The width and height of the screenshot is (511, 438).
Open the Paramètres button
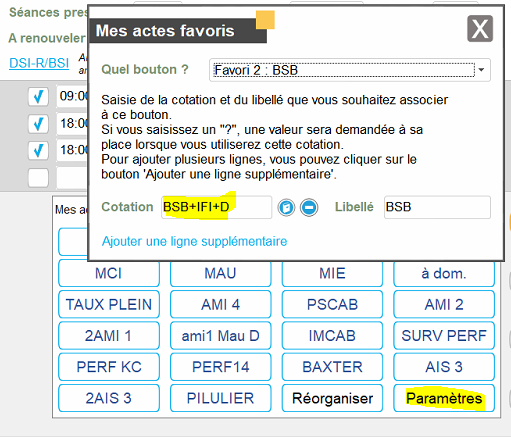[444, 398]
